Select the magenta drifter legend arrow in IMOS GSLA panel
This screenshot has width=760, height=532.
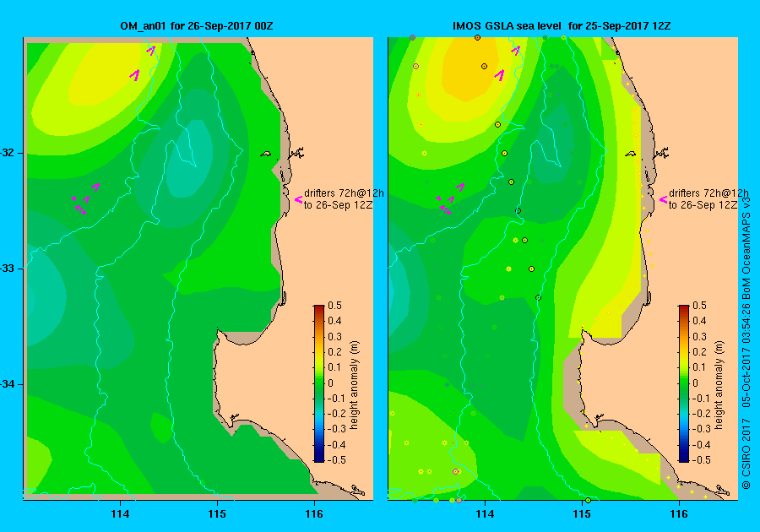664,199
